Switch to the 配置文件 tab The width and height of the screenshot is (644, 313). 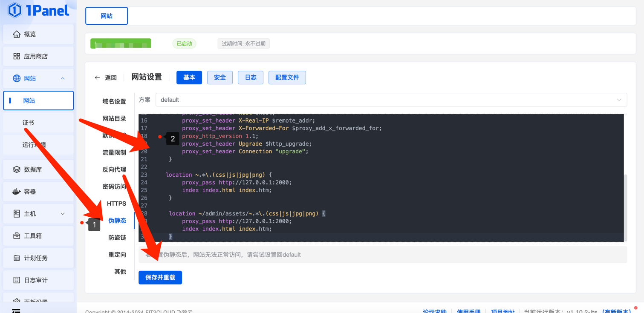(287, 78)
